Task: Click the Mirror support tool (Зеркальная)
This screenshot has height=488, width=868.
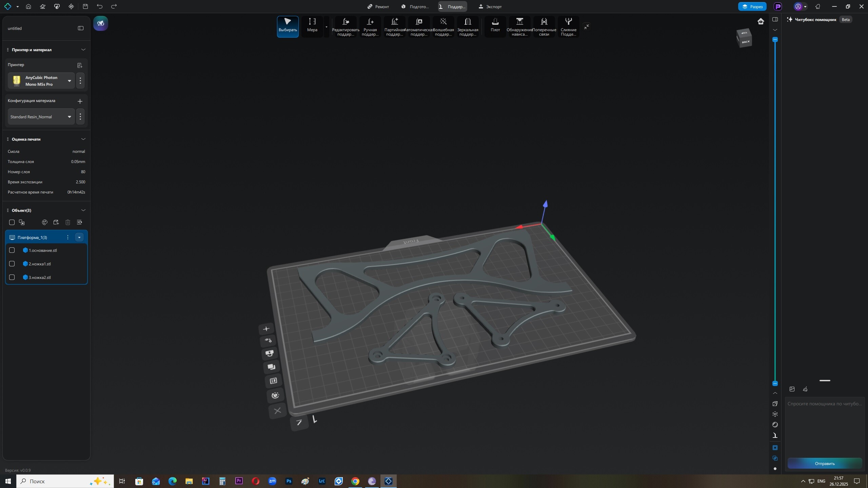Action: (468, 26)
